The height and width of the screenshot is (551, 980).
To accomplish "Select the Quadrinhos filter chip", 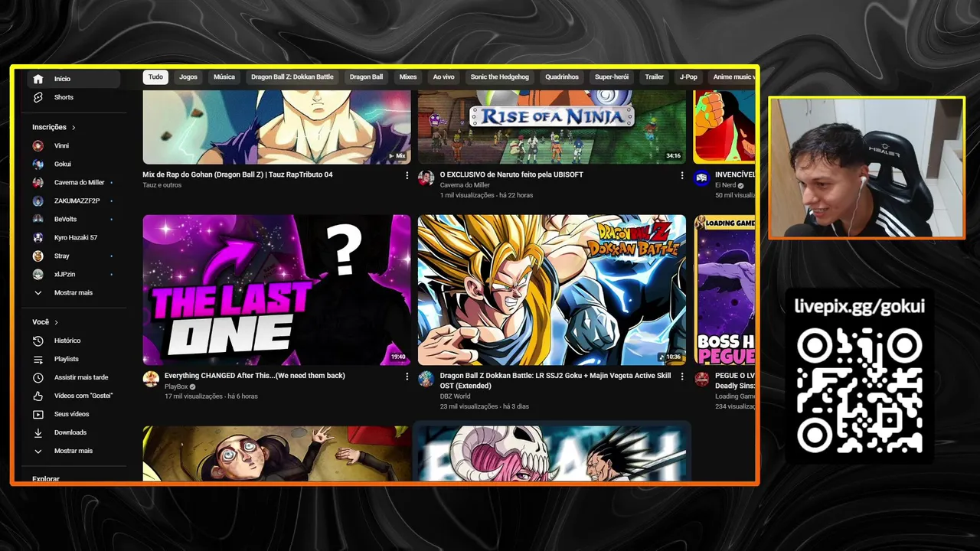I will (x=562, y=77).
